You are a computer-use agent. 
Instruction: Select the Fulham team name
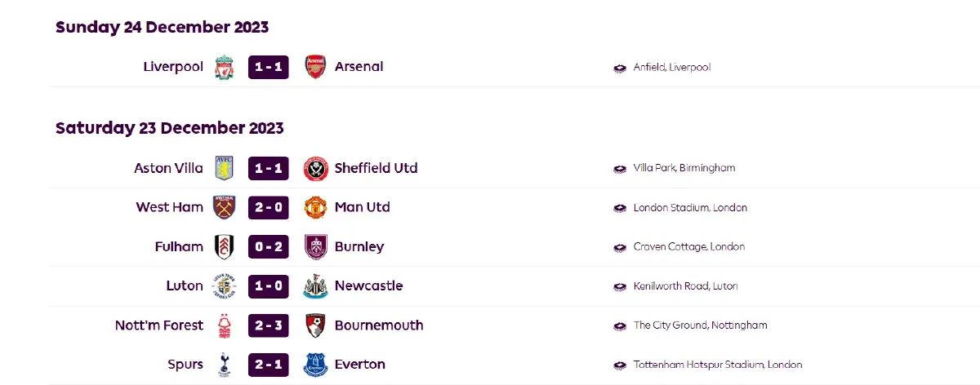(x=179, y=246)
